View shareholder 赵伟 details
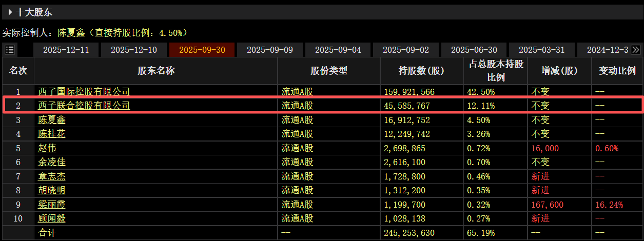 point(48,148)
